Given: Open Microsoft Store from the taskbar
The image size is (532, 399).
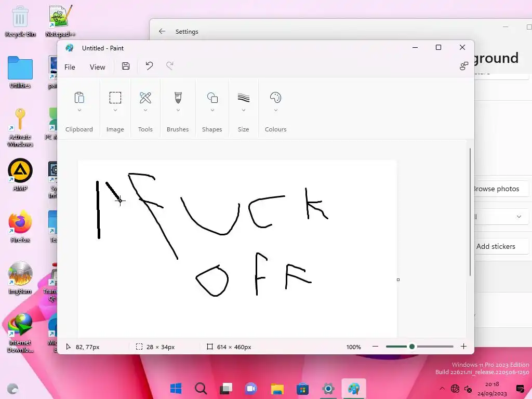Looking at the screenshot, I should (x=302, y=389).
